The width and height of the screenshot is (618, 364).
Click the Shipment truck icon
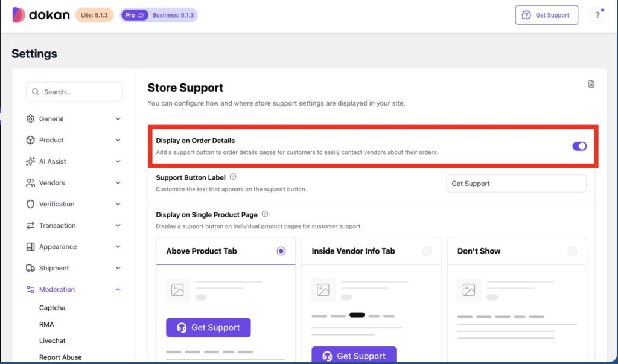coord(30,268)
